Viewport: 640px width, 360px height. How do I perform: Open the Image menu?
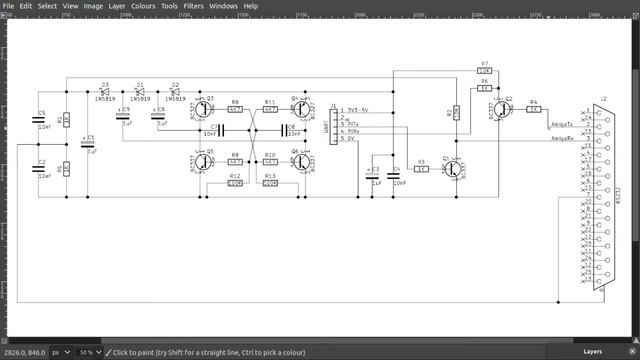coord(93,6)
